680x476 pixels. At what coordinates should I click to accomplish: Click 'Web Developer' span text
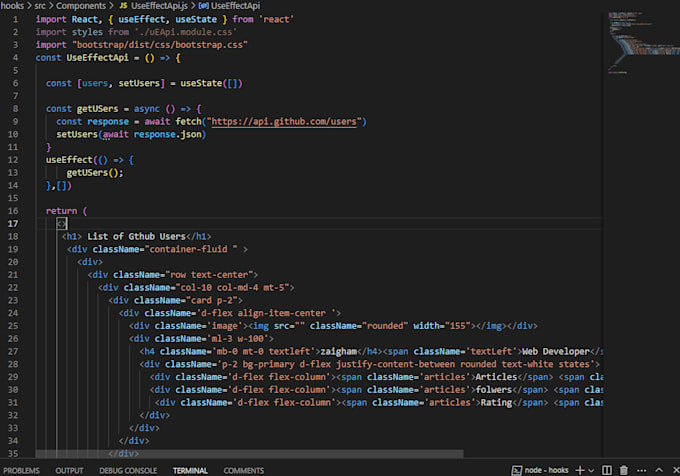tap(555, 352)
